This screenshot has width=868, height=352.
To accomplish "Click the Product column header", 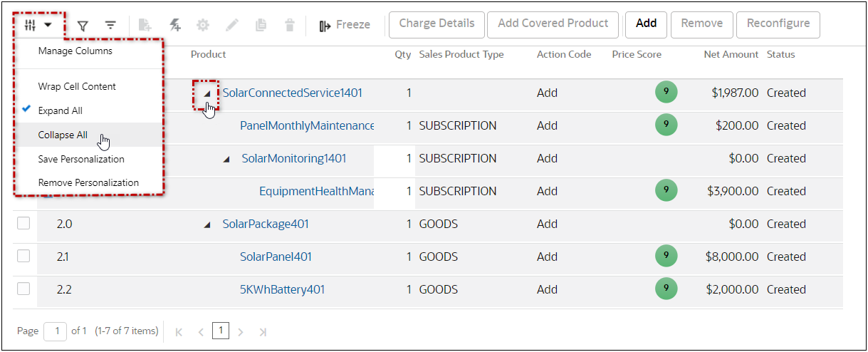I will point(209,54).
